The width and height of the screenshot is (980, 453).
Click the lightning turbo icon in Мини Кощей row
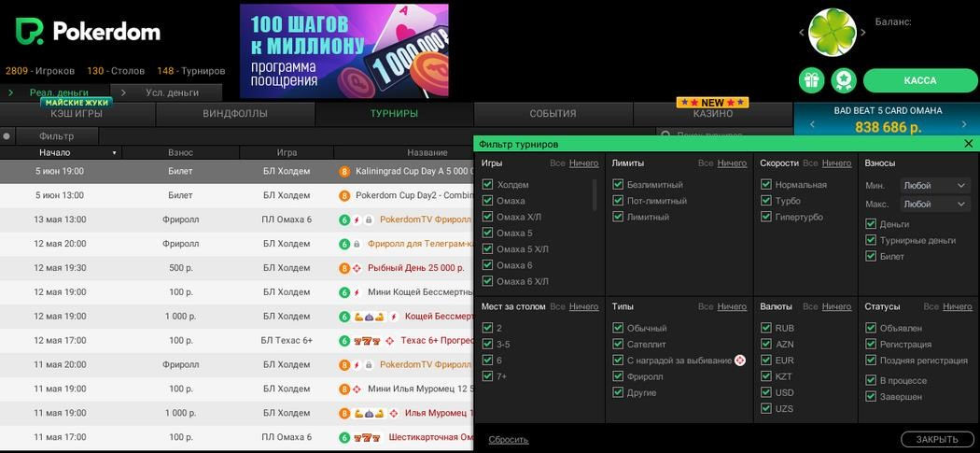point(357,292)
